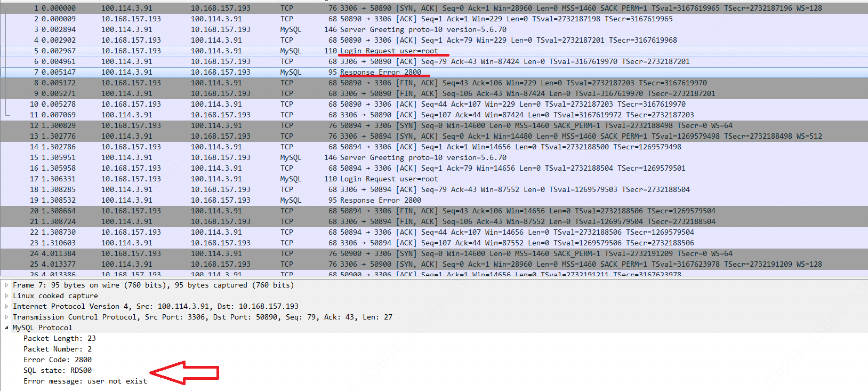
Task: Expand the Linux cooked capture row
Action: (x=7, y=296)
